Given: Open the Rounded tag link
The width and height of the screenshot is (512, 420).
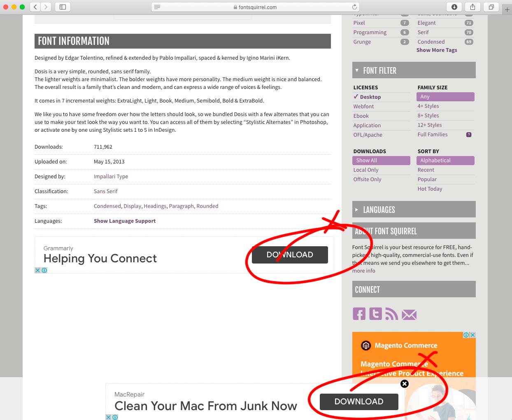Looking at the screenshot, I should tap(207, 206).
